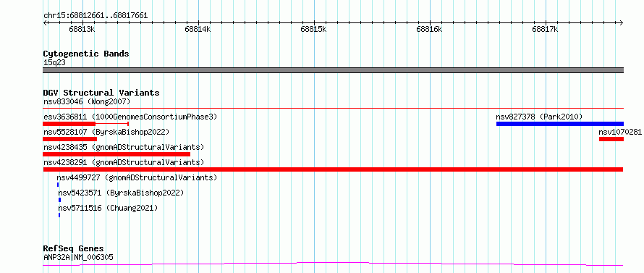Select the magenta ANP32A gene line
The height and width of the screenshot is (273, 644).
333,264
